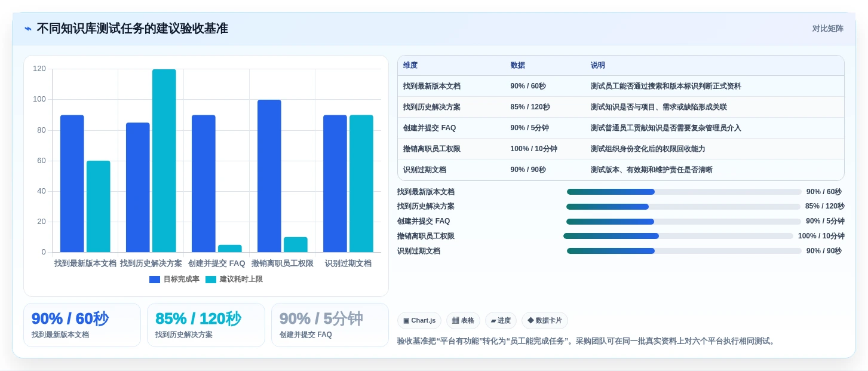Open the 85% / 120秒 data card
This screenshot has height=371, width=868.
tap(206, 325)
